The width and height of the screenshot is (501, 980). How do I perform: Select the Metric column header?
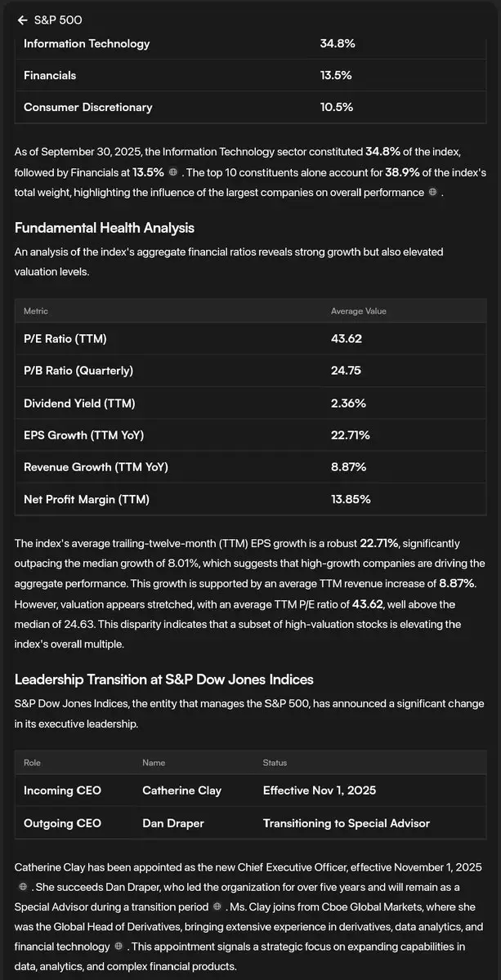[36, 311]
